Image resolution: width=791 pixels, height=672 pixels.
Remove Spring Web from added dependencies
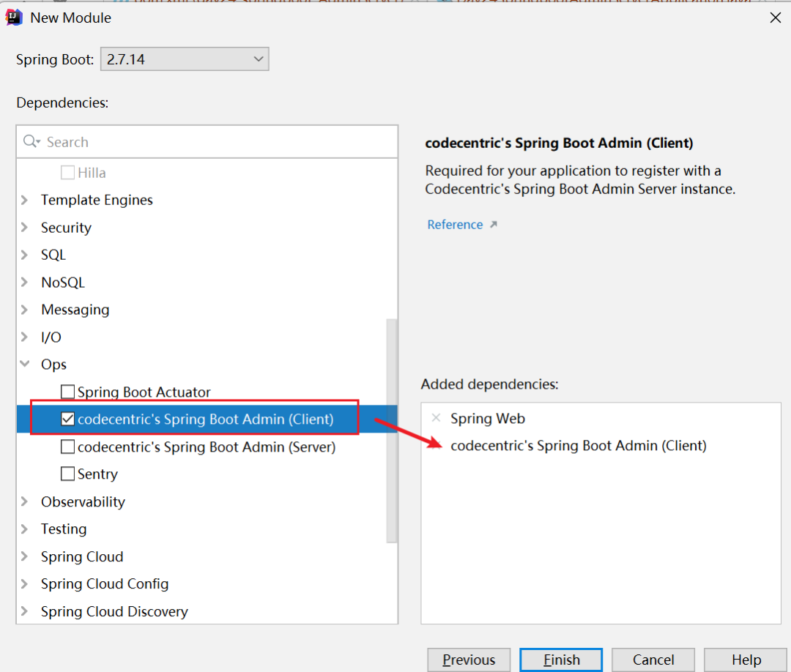coord(437,418)
